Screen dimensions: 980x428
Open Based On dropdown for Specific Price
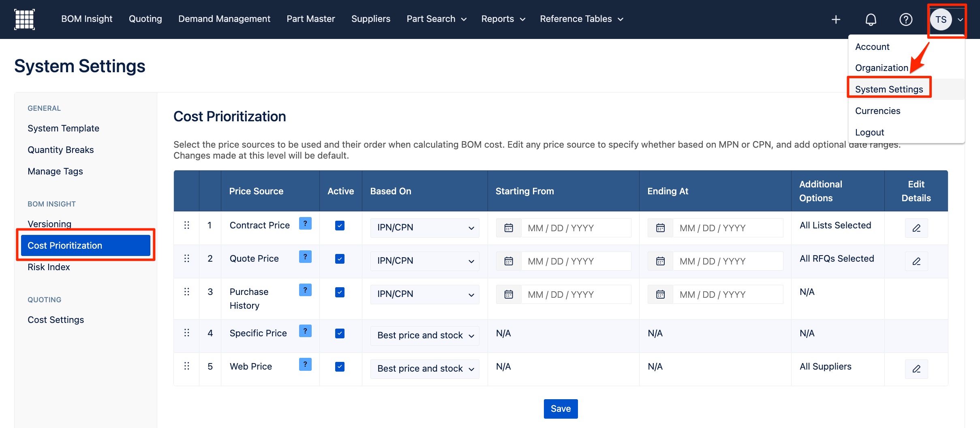click(x=425, y=336)
